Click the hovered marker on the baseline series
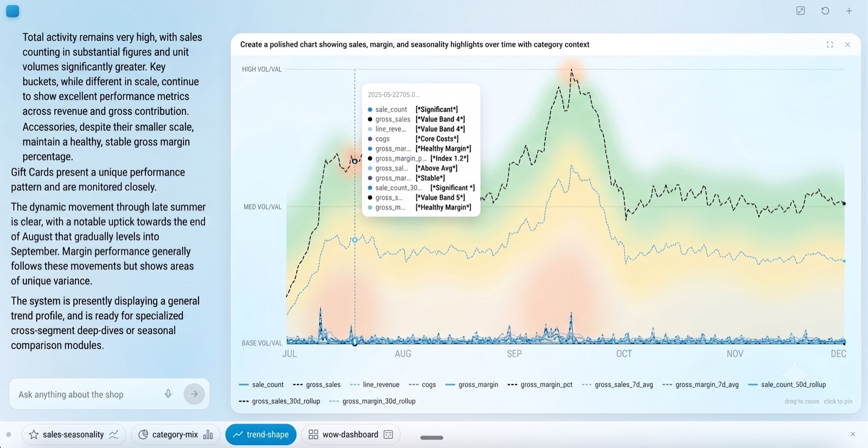The image size is (868, 448). click(355, 342)
